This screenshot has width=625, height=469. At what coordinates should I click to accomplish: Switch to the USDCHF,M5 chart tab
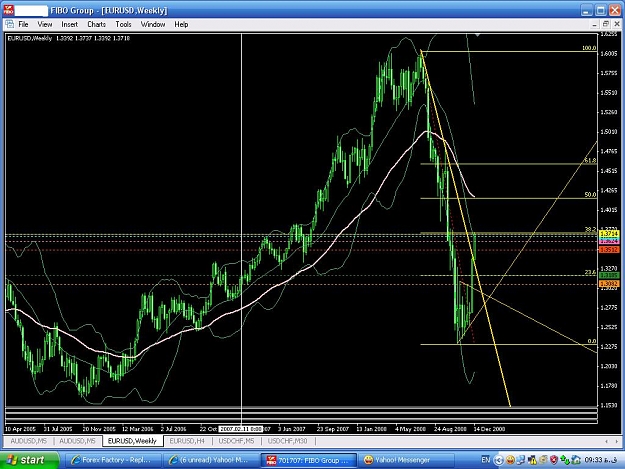pyautogui.click(x=236, y=441)
